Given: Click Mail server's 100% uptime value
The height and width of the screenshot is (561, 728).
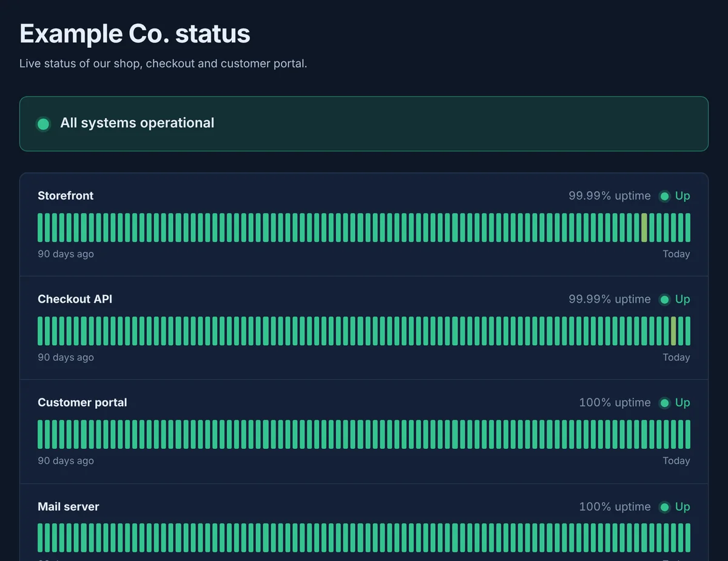Looking at the screenshot, I should (x=615, y=506).
